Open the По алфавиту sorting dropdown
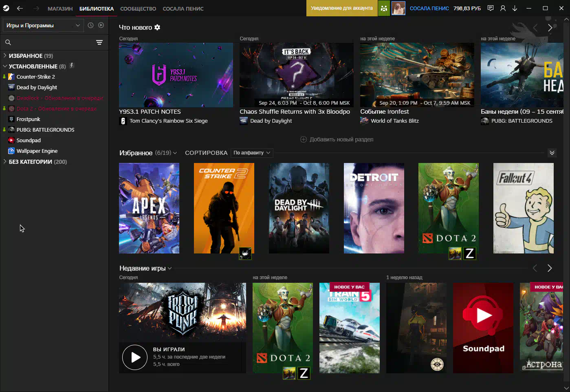 pos(252,153)
